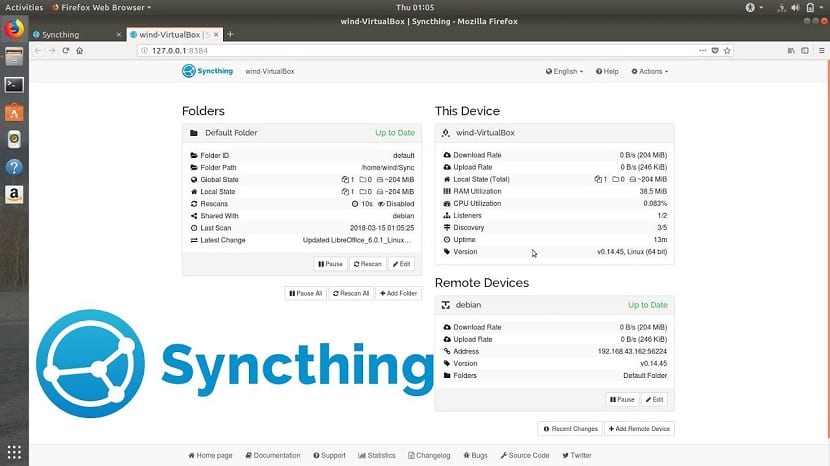Image resolution: width=830 pixels, height=466 pixels.
Task: Pause the debian remote device
Action: pyautogui.click(x=622, y=399)
